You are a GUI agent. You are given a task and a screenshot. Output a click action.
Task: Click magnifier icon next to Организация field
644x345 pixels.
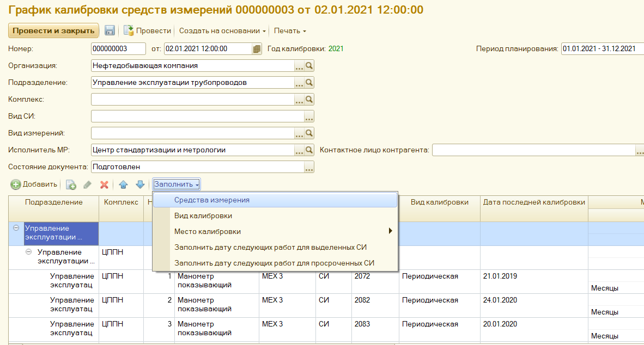(x=309, y=66)
